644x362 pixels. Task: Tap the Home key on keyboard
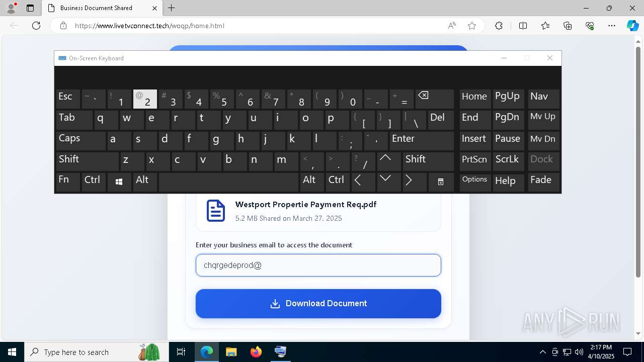pyautogui.click(x=475, y=99)
